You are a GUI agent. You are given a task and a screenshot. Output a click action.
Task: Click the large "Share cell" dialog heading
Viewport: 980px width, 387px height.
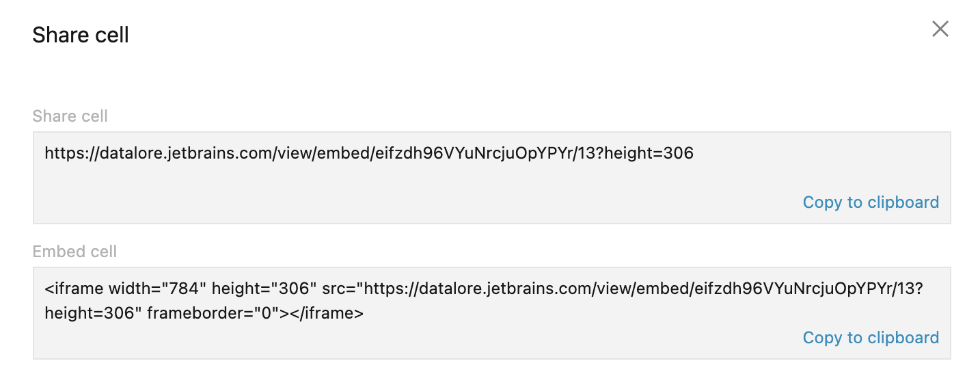pyautogui.click(x=81, y=35)
